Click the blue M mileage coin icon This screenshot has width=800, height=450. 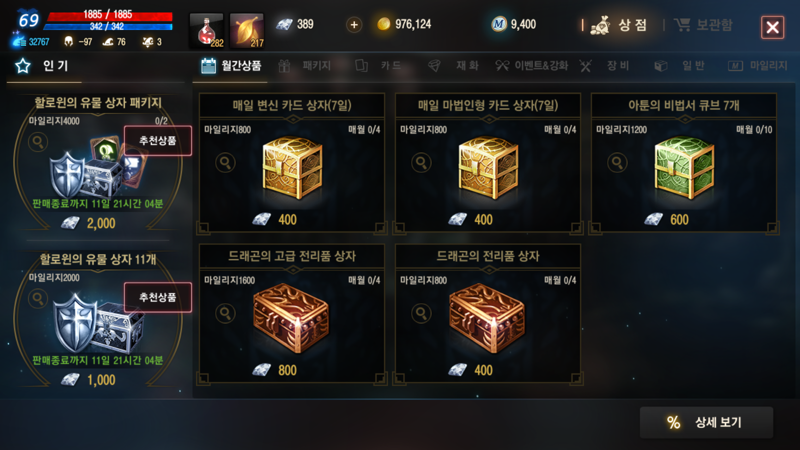point(498,24)
